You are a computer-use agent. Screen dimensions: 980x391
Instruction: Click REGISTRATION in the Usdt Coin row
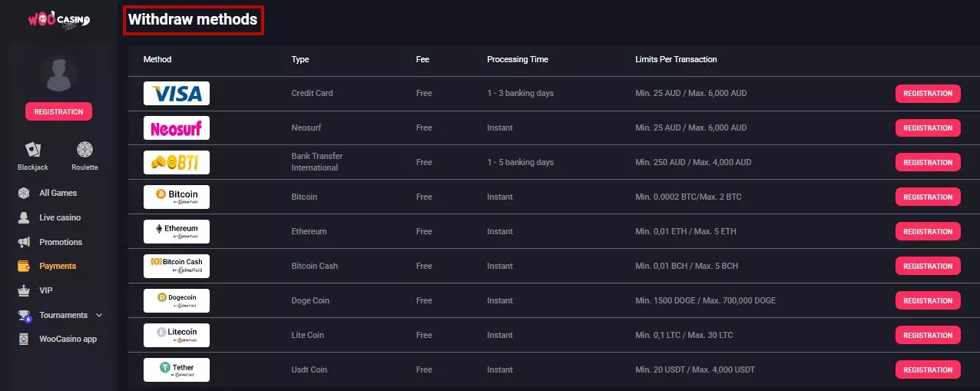pos(928,369)
